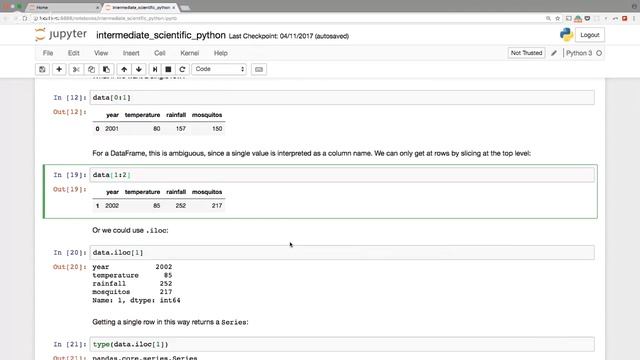
Task: Move the selected cell down
Action: tap(139, 69)
